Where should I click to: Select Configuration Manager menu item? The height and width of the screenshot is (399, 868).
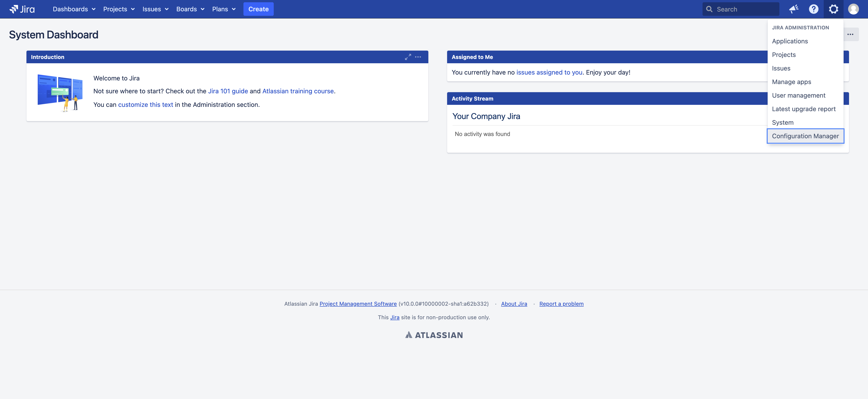tap(805, 136)
